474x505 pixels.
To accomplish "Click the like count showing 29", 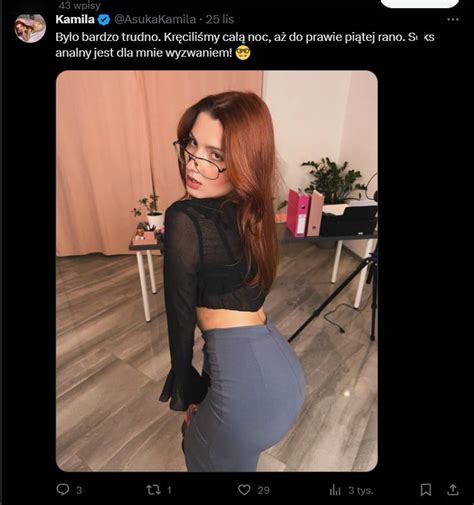I will click(x=263, y=490).
